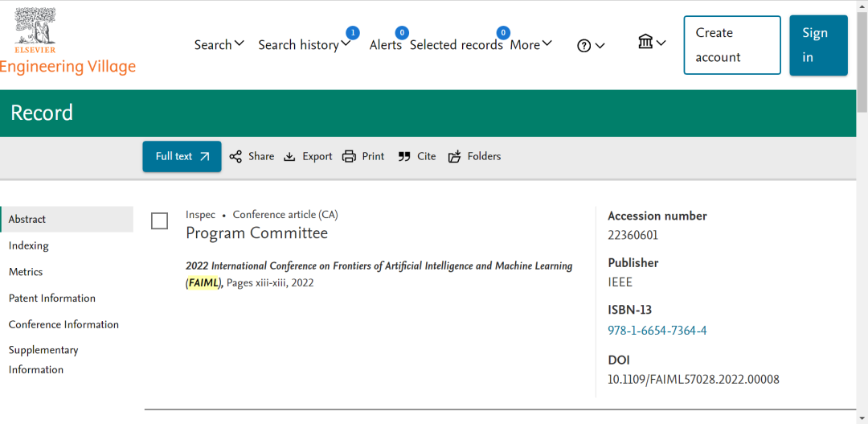Click the Folders icon
This screenshot has height=424, width=868.
click(x=454, y=157)
